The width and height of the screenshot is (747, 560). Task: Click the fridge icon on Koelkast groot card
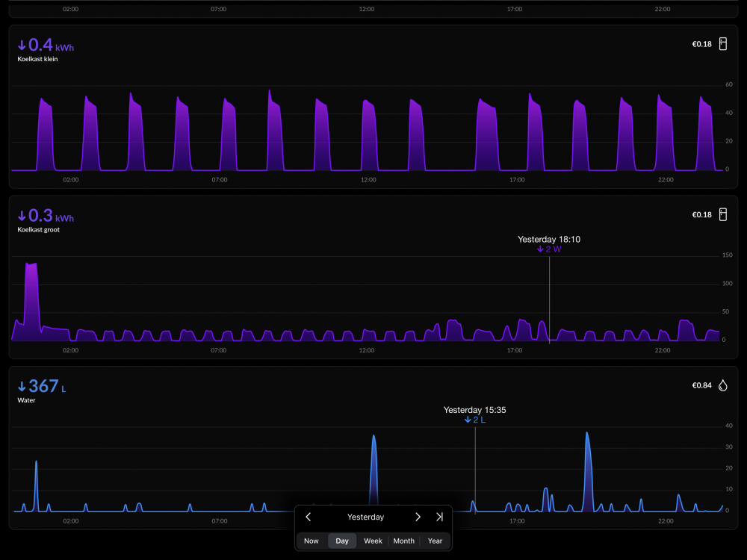(722, 214)
